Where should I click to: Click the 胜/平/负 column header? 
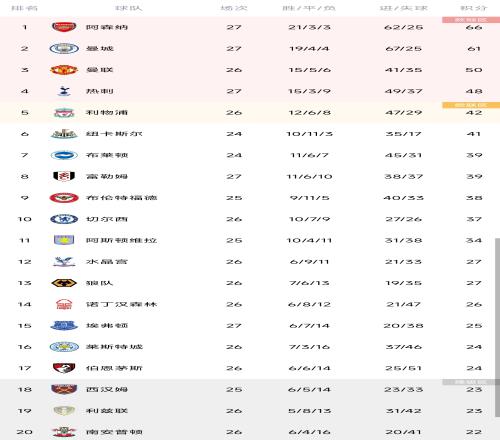click(309, 8)
